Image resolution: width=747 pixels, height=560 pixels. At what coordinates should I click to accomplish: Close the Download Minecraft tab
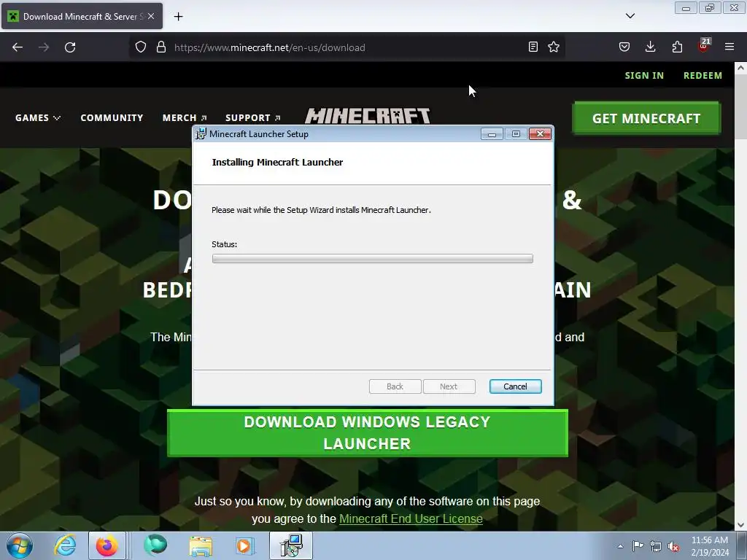pos(151,16)
